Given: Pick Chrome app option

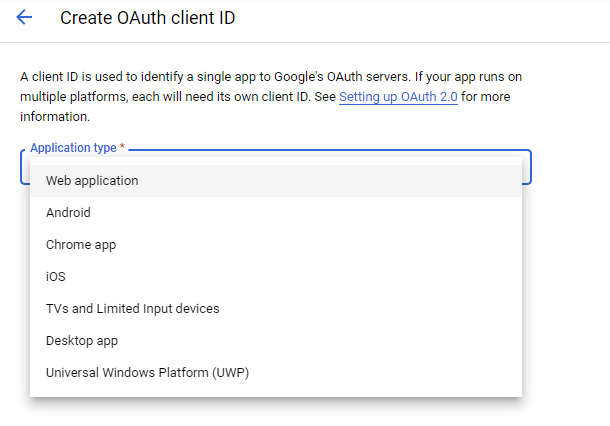Looking at the screenshot, I should coord(276,245).
